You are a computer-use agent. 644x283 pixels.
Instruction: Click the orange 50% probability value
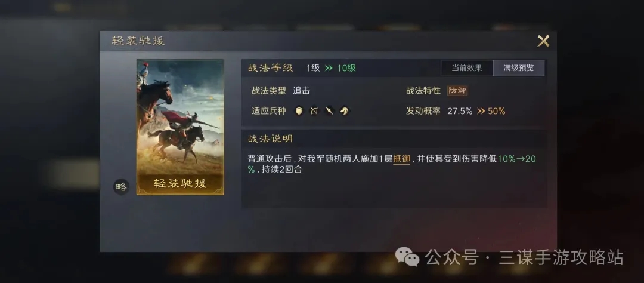[497, 111]
